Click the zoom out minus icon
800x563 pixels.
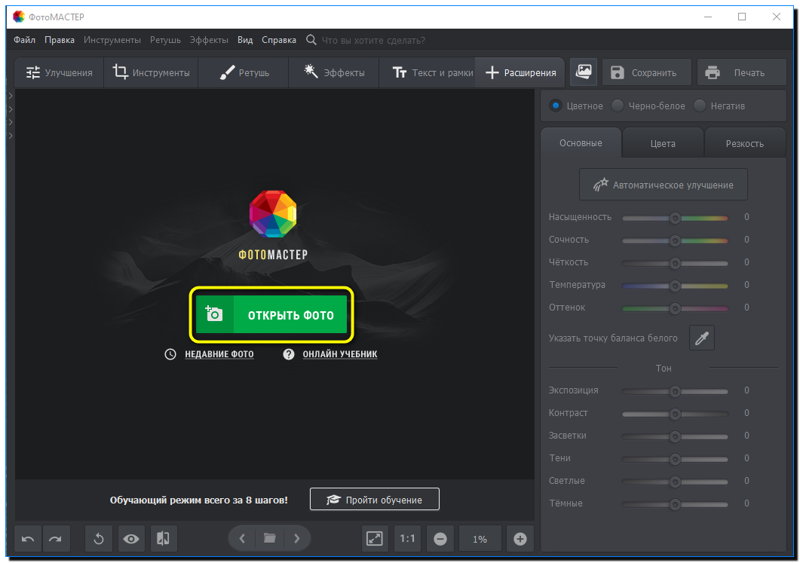pyautogui.click(x=440, y=538)
